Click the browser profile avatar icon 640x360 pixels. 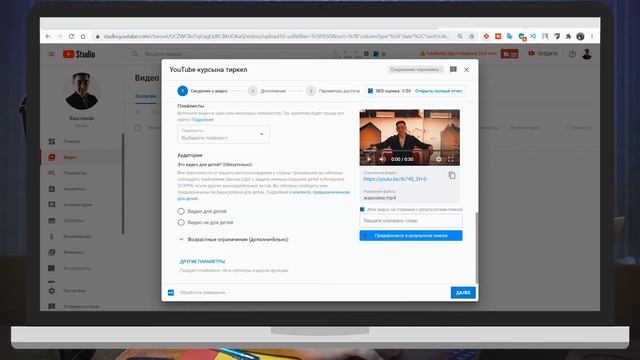click(x=580, y=36)
